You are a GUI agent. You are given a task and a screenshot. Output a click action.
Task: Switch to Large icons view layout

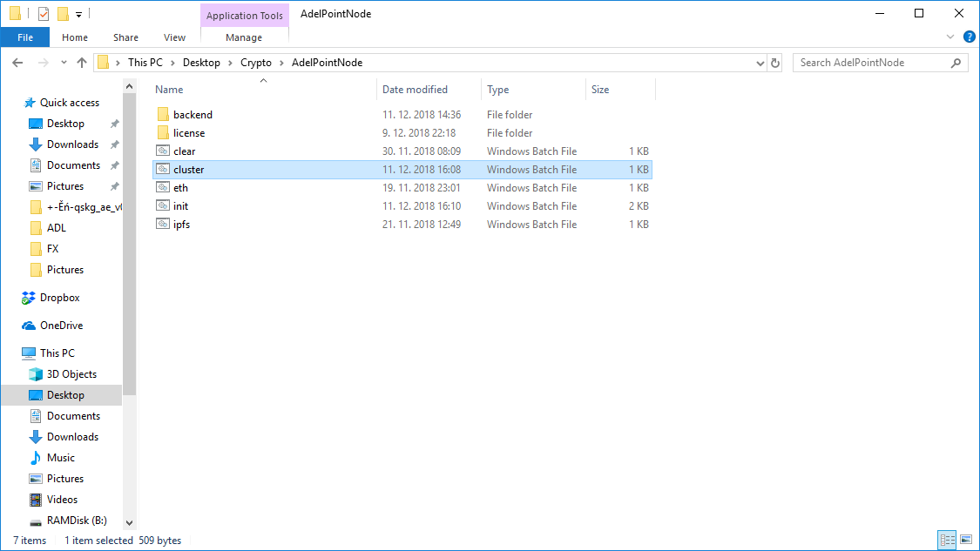[x=966, y=540]
